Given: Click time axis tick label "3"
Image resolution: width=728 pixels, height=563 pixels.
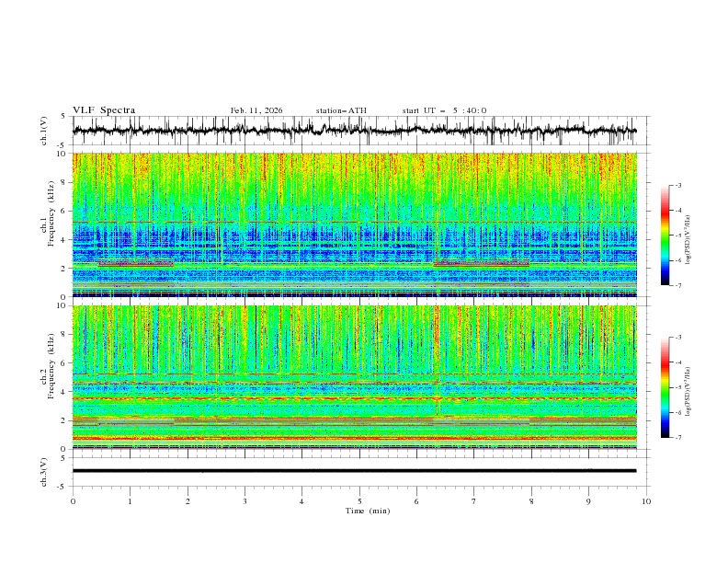Looking at the screenshot, I should click(245, 501).
